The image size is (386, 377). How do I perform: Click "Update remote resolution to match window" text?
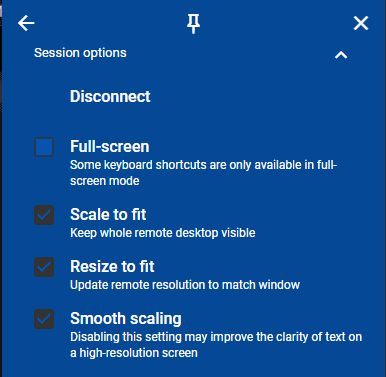tap(185, 285)
